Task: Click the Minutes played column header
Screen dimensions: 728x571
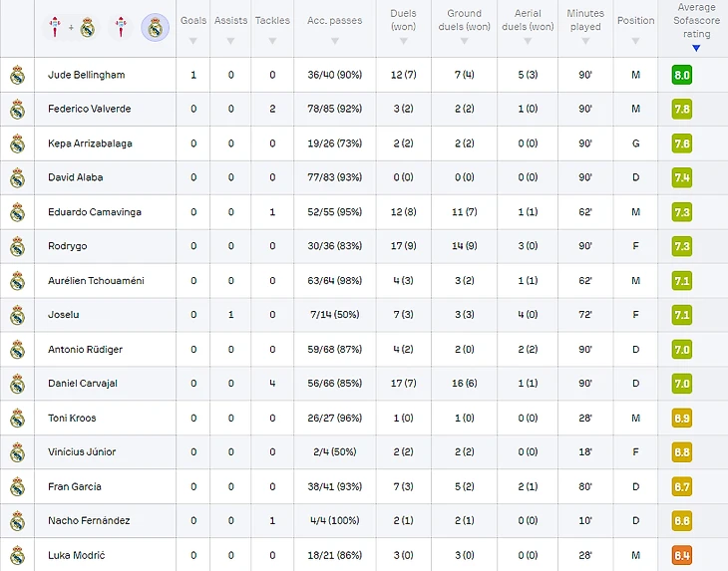Action: click(x=585, y=21)
